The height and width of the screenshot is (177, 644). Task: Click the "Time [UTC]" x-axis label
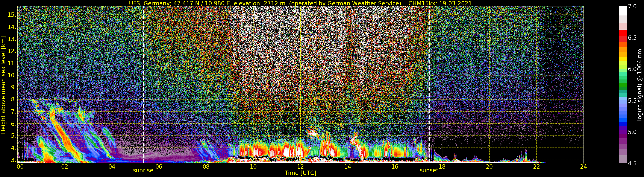pyautogui.click(x=300, y=173)
